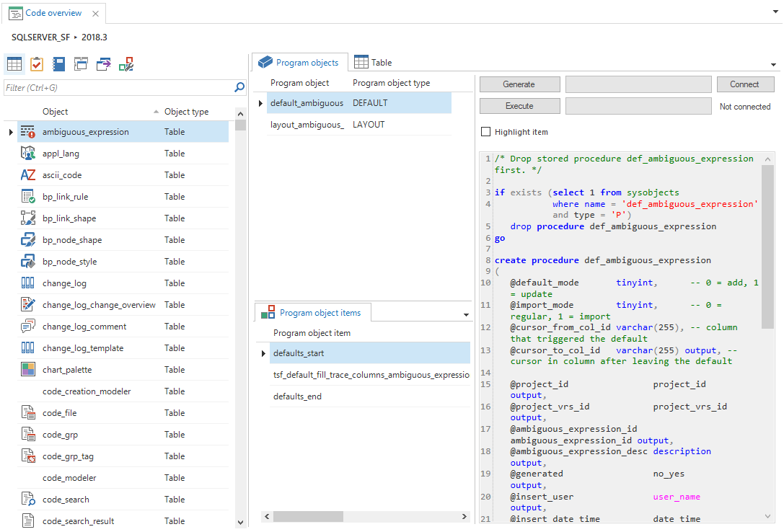Viewport: 784px width, 532px height.
Task: Click the Connect button
Action: 744,84
